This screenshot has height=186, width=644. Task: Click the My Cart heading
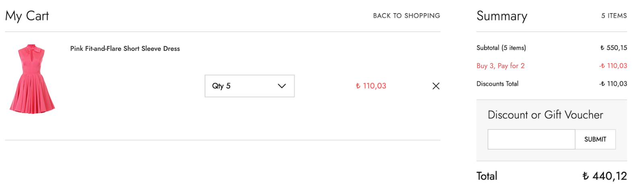tap(27, 16)
